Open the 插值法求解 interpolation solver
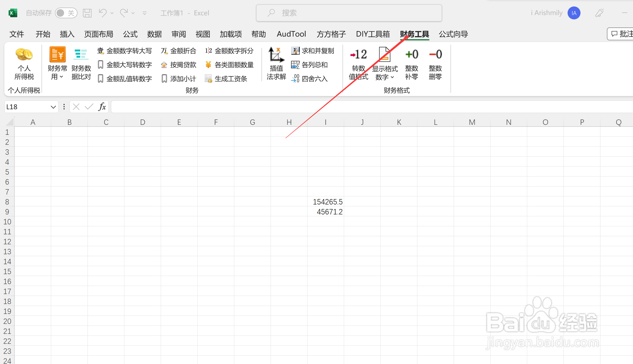633x364 pixels. pyautogui.click(x=276, y=64)
